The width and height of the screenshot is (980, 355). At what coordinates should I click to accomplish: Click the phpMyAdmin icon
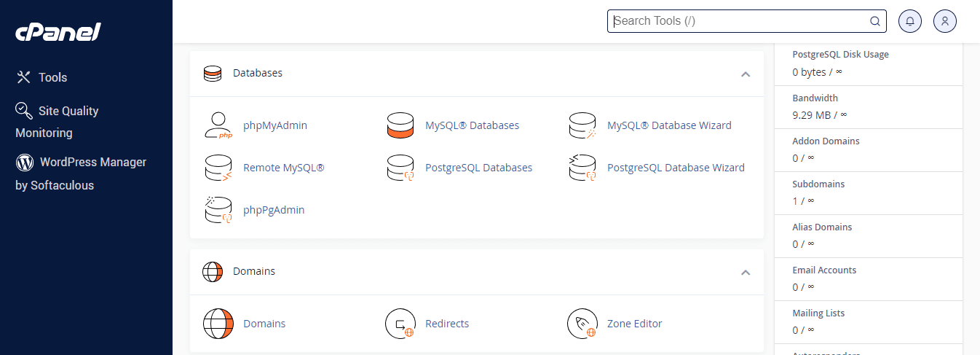click(218, 125)
